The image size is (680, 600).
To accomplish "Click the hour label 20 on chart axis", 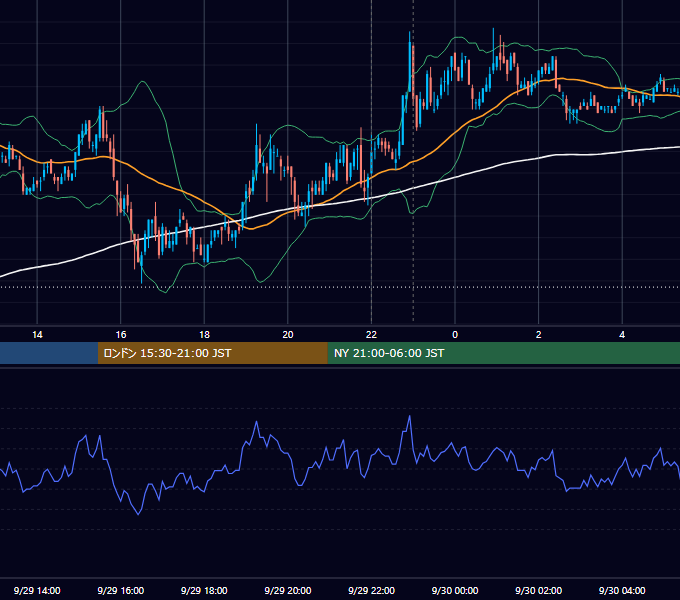I will point(288,335).
